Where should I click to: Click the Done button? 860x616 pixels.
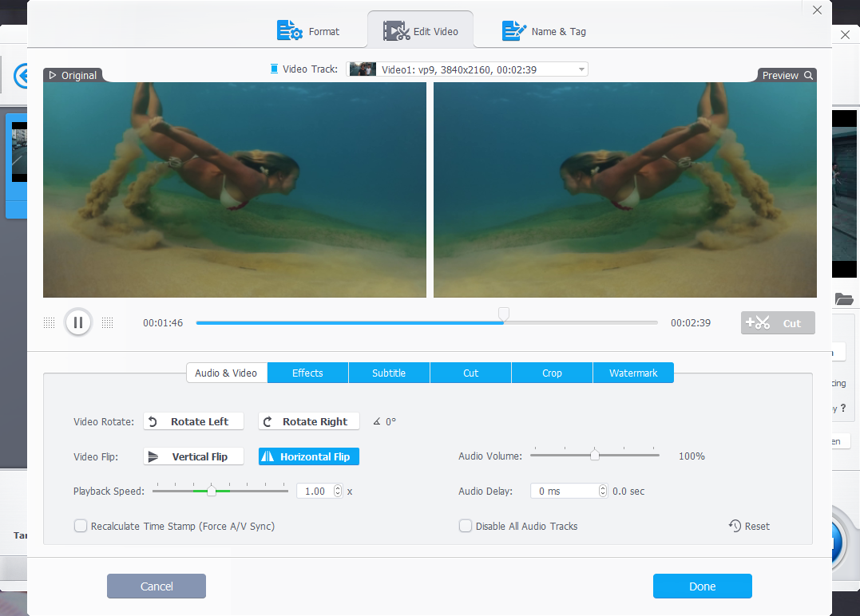(x=702, y=586)
